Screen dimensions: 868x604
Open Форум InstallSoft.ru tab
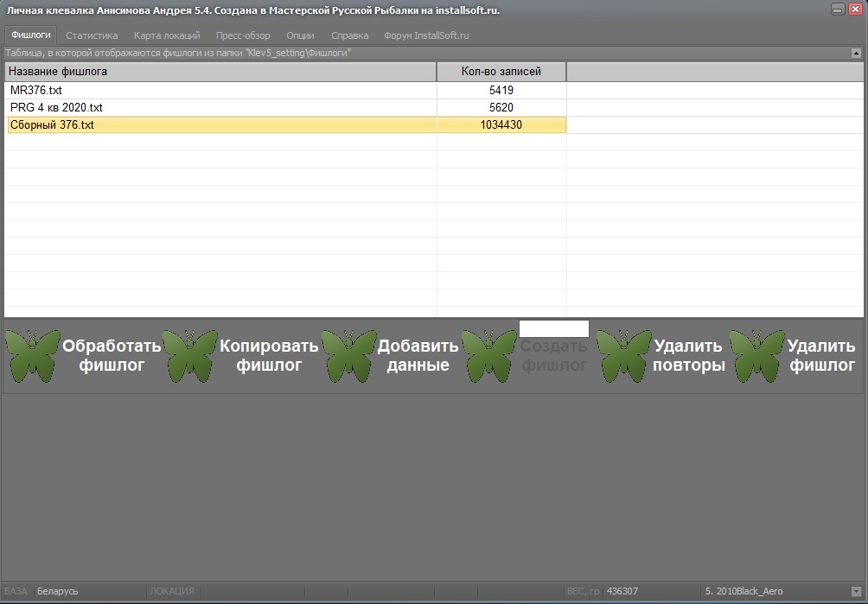[426, 35]
